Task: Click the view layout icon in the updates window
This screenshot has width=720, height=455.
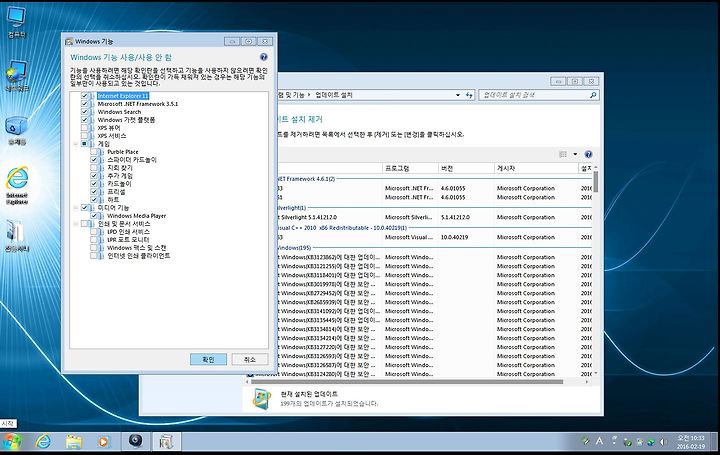Action: click(563, 154)
